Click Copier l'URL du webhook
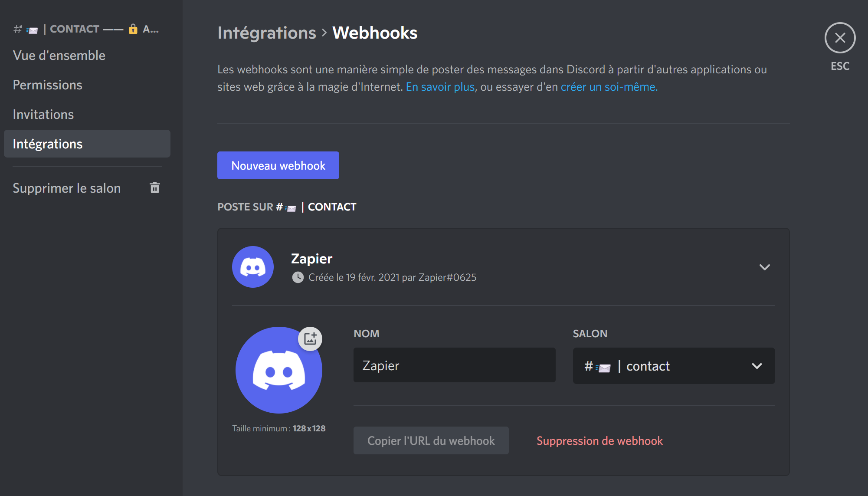The width and height of the screenshot is (868, 496). pyautogui.click(x=431, y=440)
